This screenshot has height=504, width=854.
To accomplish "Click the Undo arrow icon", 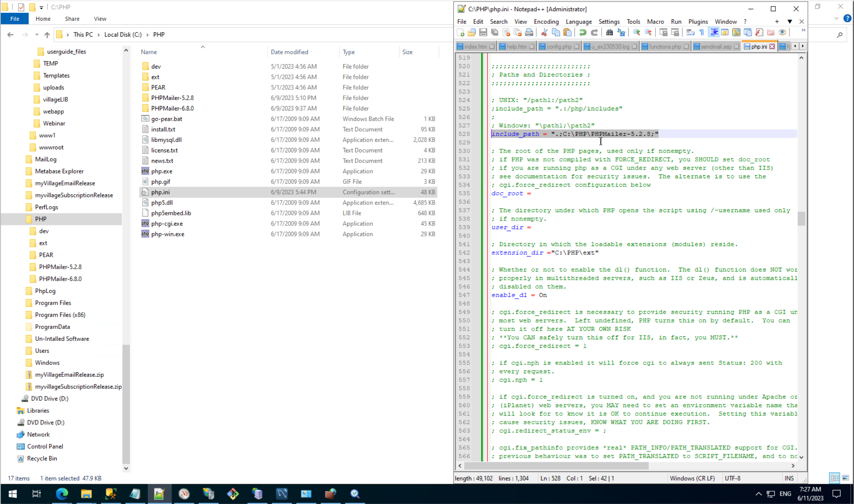I will [582, 33].
